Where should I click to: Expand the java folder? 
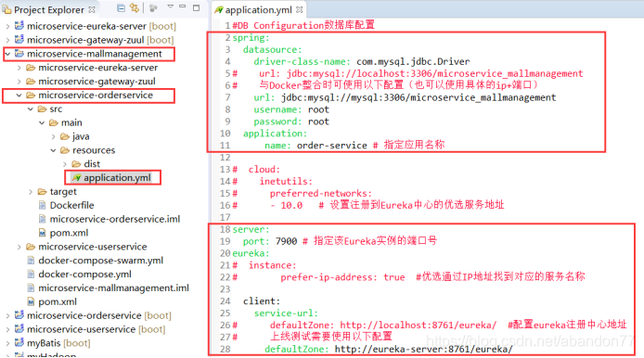pos(54,136)
